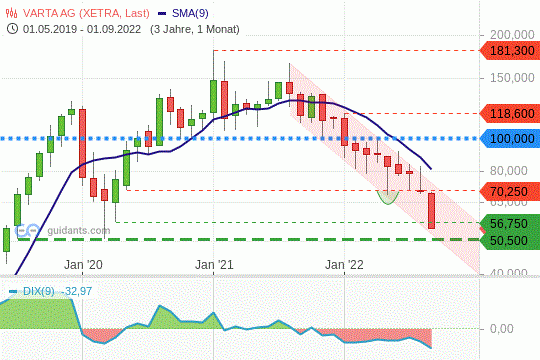Select the SMA(9) legend label
Viewport: 540px width, 360px height.
(190, 13)
